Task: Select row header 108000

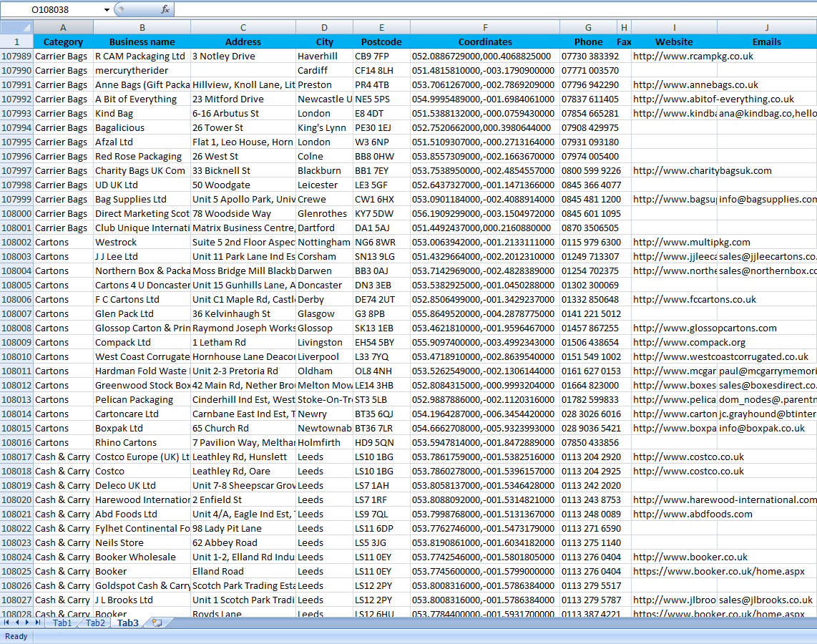Action: (x=16, y=213)
